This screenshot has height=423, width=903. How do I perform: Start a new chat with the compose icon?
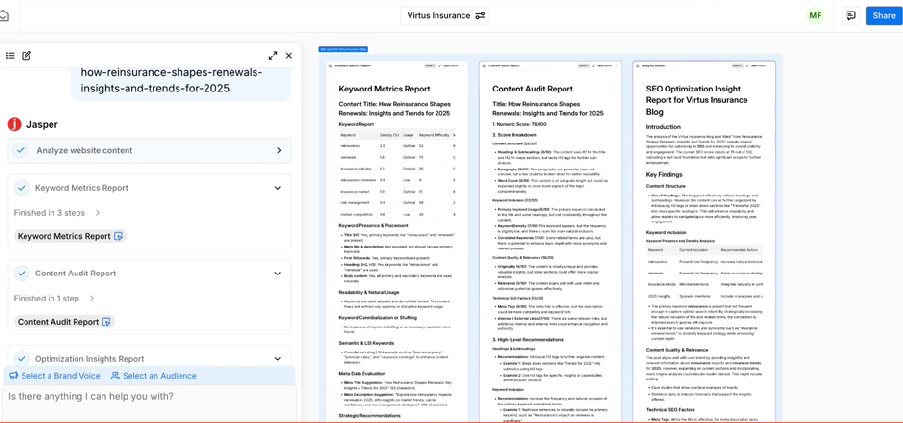click(x=26, y=56)
